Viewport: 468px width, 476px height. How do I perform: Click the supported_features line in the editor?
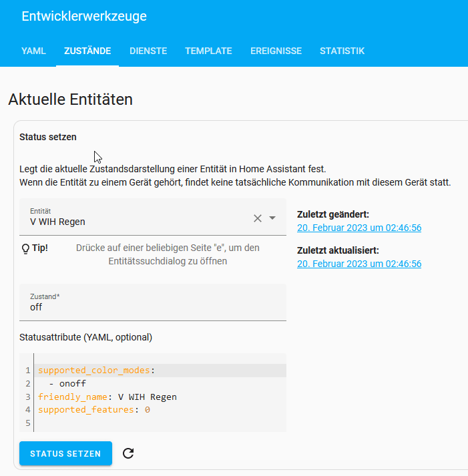point(93,409)
